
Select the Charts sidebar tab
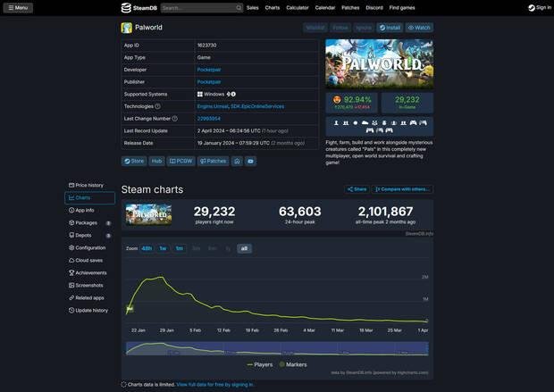tap(89, 197)
